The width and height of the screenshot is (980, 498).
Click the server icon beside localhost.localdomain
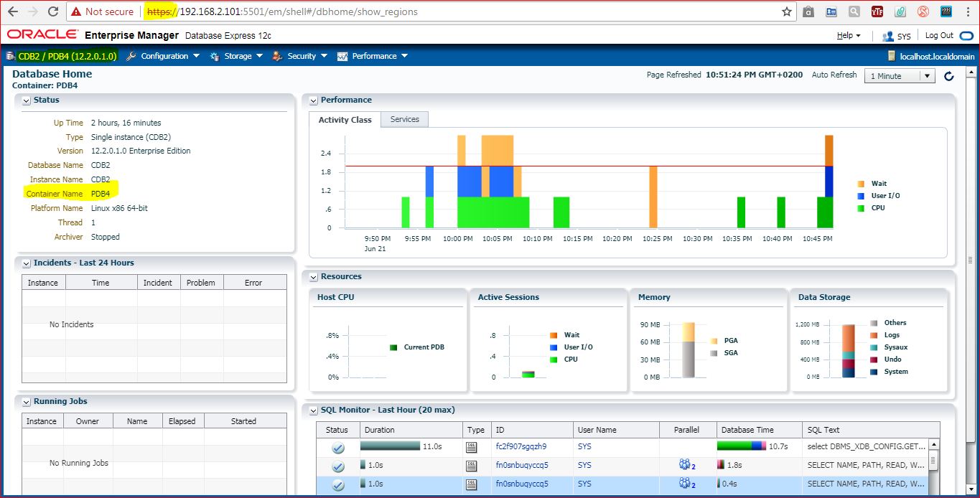click(891, 56)
